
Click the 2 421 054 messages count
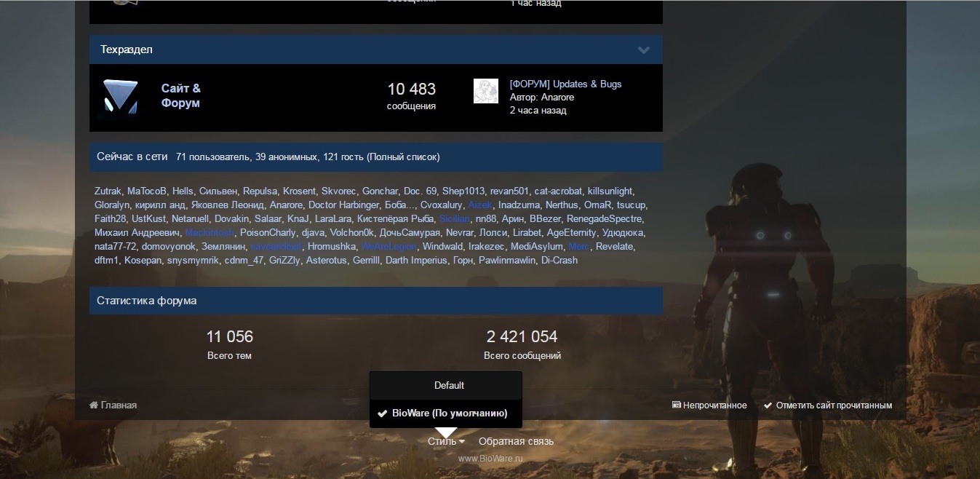coord(522,337)
